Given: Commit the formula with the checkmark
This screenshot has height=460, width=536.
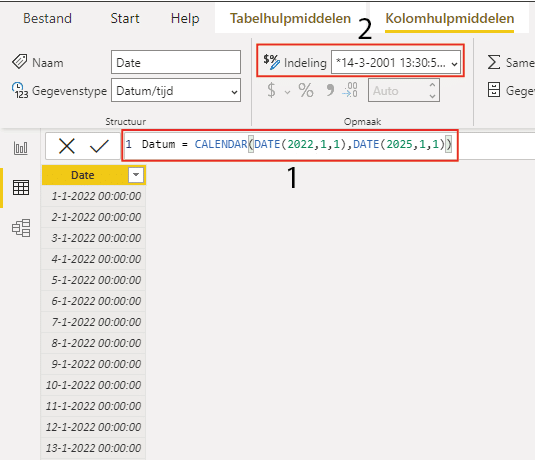Looking at the screenshot, I should point(99,146).
